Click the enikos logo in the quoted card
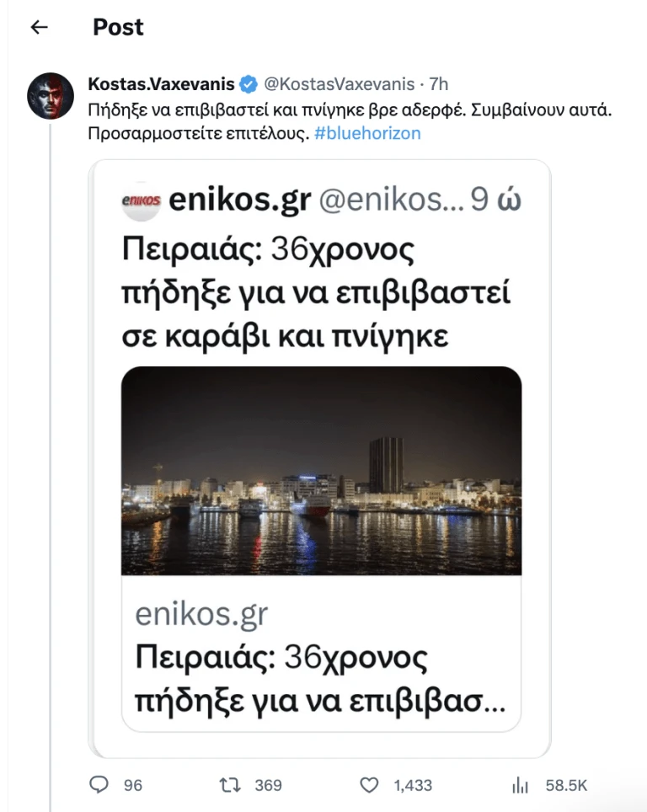The width and height of the screenshot is (647, 812). [x=142, y=200]
